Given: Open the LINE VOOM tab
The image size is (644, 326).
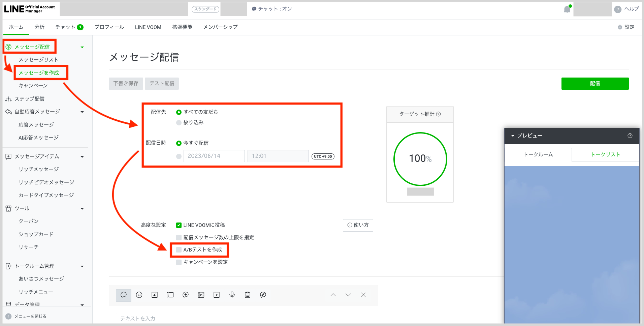Looking at the screenshot, I should pos(148,27).
